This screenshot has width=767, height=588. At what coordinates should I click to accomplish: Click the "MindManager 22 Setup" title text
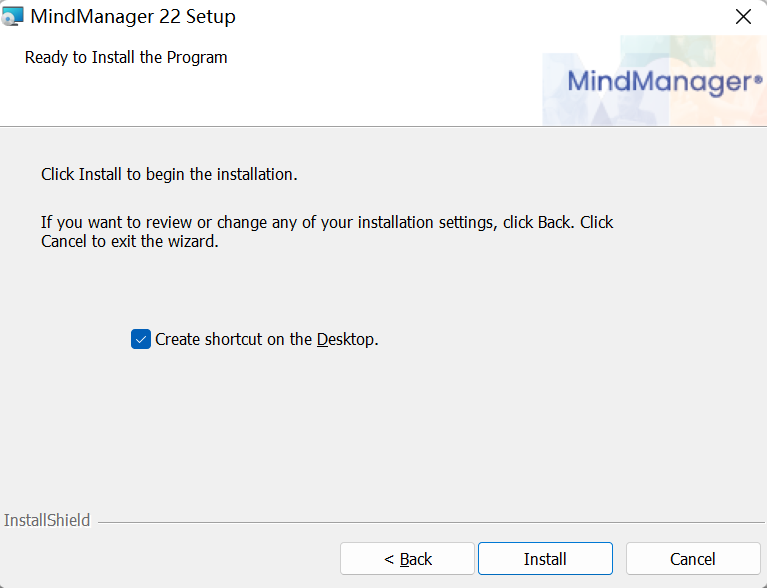(x=133, y=17)
